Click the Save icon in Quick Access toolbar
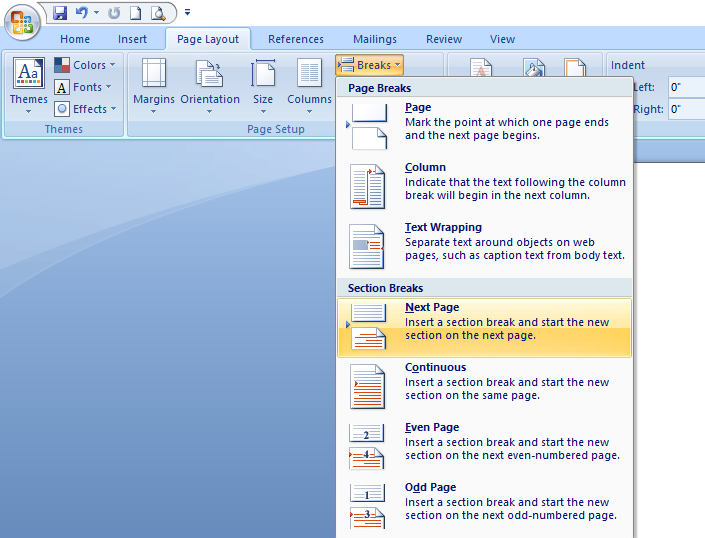Image resolution: width=705 pixels, height=538 pixels. [x=60, y=13]
